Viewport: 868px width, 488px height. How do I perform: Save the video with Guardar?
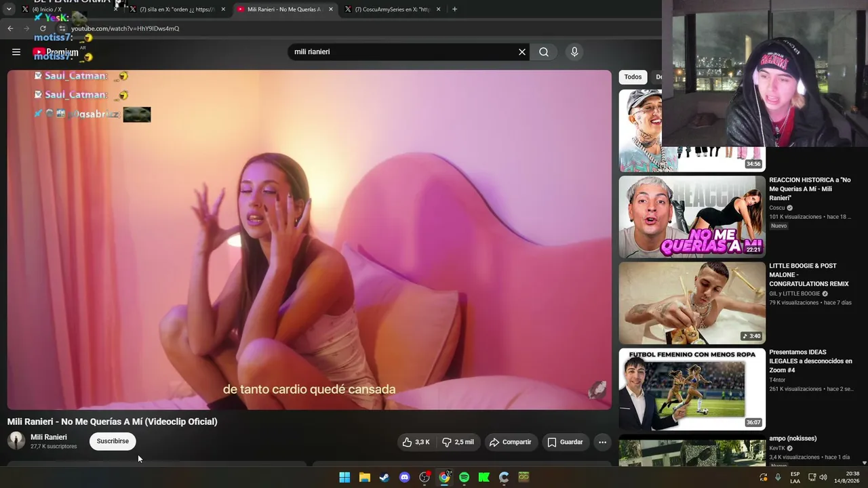(565, 442)
